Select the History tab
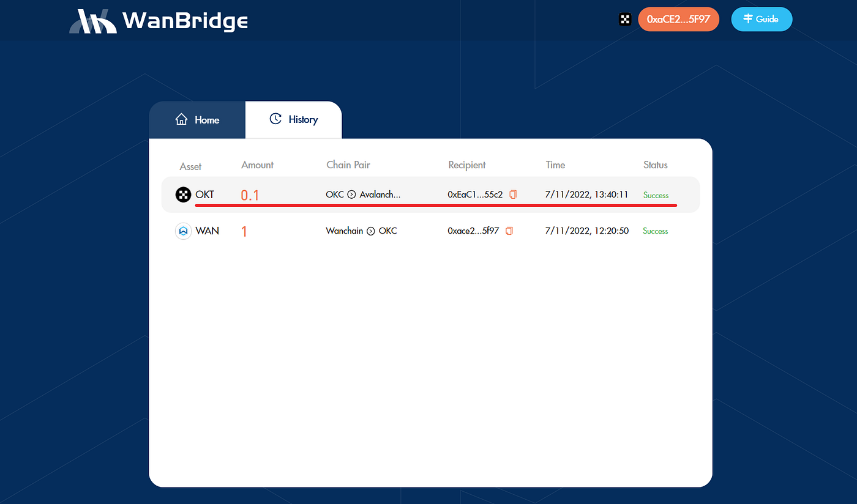Viewport: 857px width, 504px height. [294, 120]
